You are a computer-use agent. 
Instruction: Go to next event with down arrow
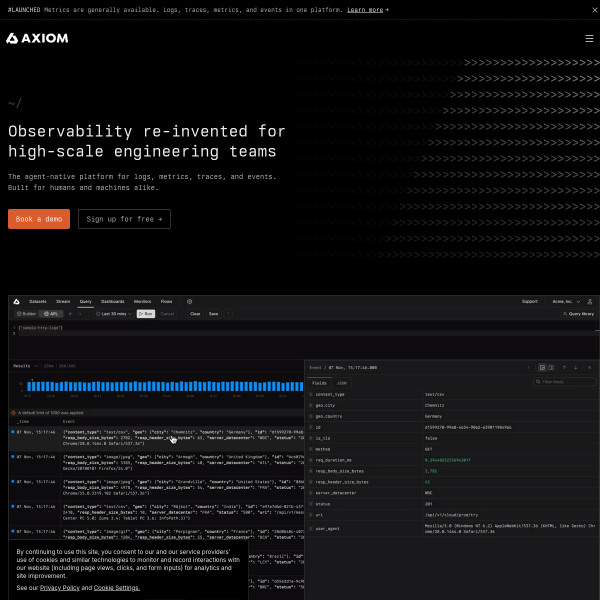point(576,367)
